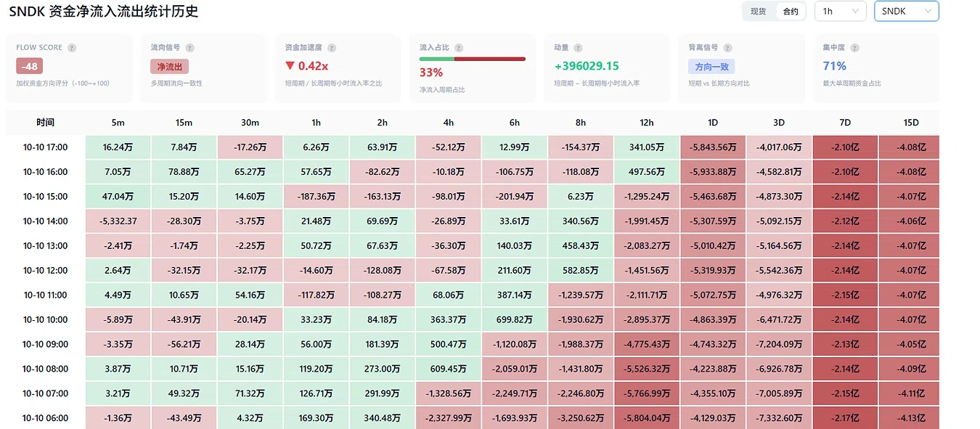Screen dimensions: 980x429
Task: Click the 流入占比 progress bar
Action: (473, 59)
